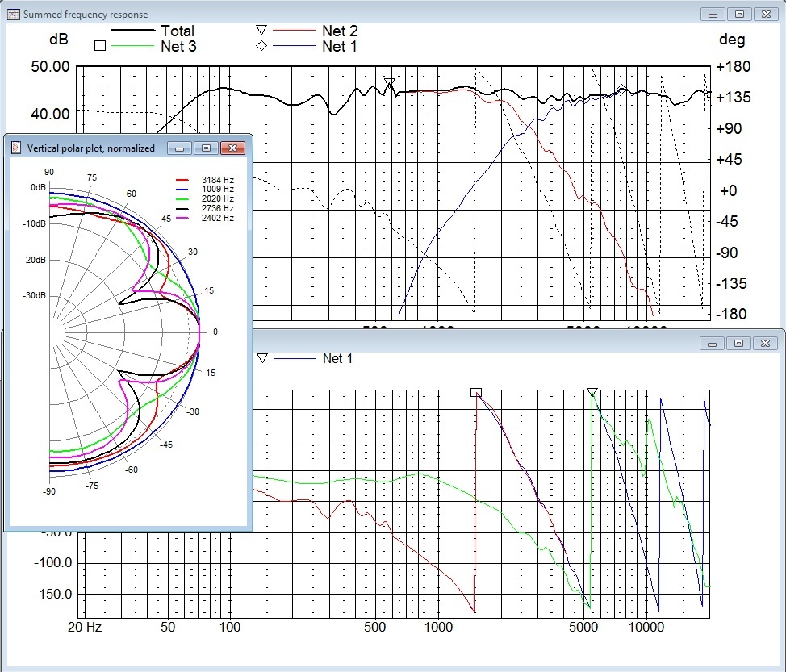786x672 pixels.
Task: Click the '+180' phase axis value
Action: (734, 66)
